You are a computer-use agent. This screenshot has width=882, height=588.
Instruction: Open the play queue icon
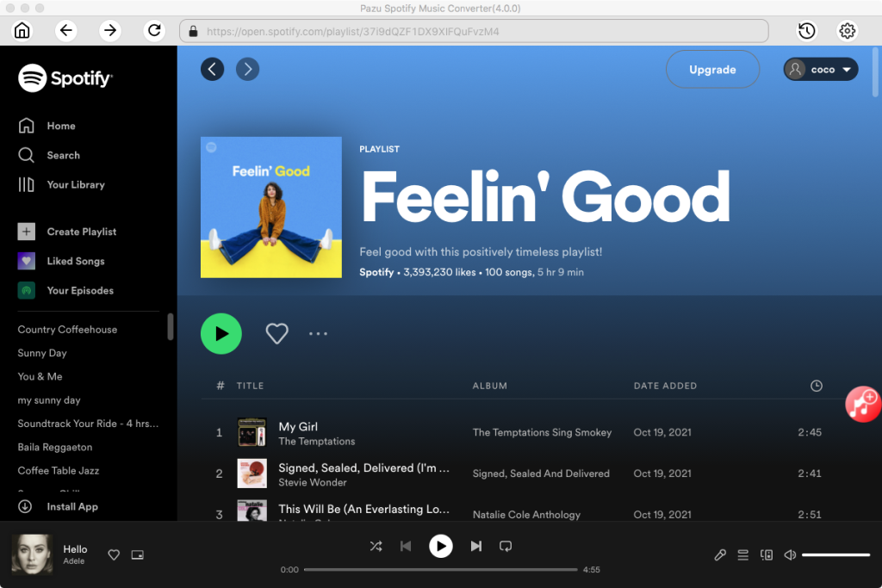742,555
